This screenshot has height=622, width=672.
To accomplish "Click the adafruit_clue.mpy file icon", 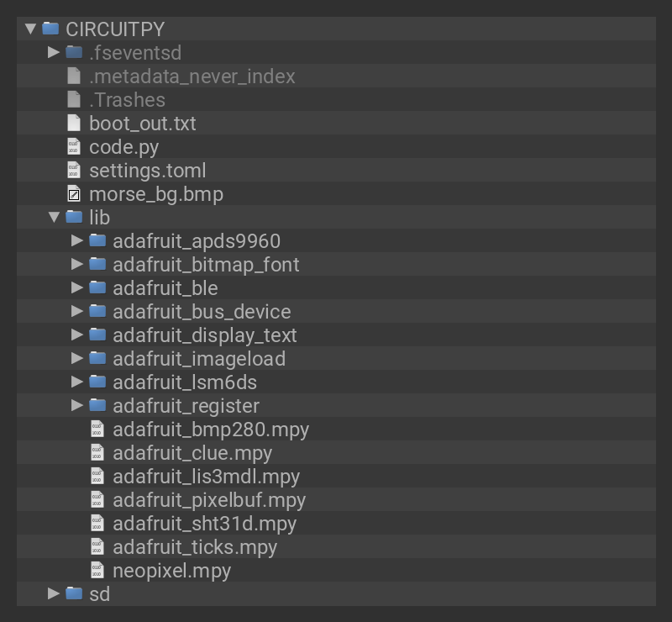I will pyautogui.click(x=97, y=453).
